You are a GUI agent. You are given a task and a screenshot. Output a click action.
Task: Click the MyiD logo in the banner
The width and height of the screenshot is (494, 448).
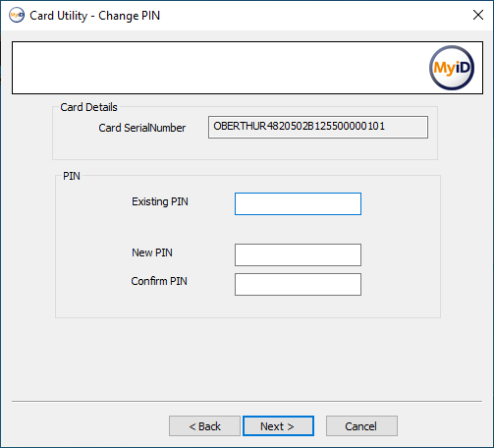(452, 68)
